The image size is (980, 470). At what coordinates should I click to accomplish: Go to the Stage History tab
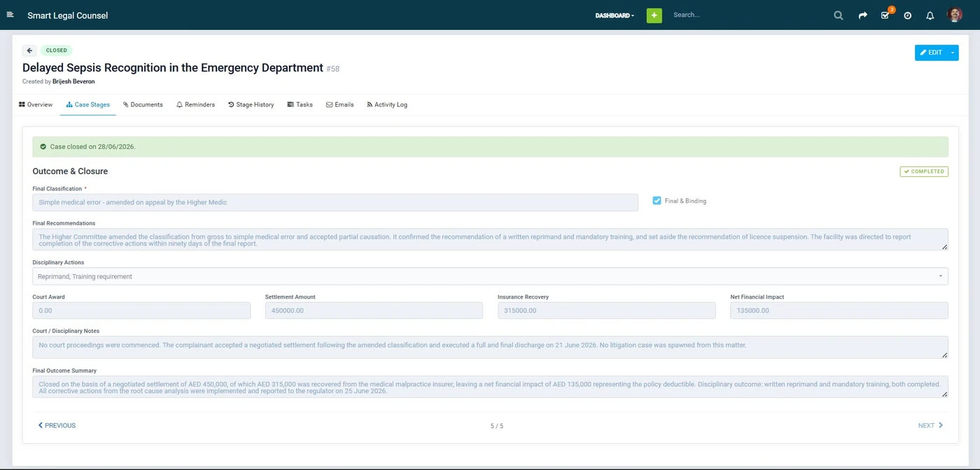point(251,105)
